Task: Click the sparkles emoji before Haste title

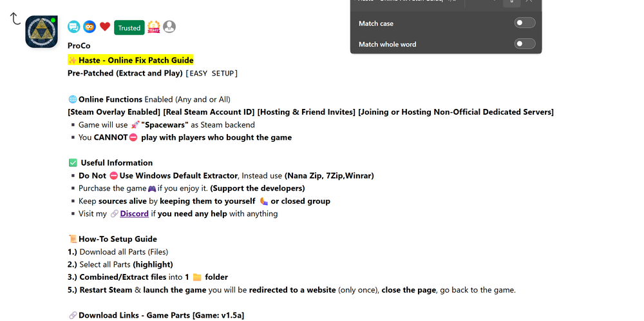Action: [73, 61]
